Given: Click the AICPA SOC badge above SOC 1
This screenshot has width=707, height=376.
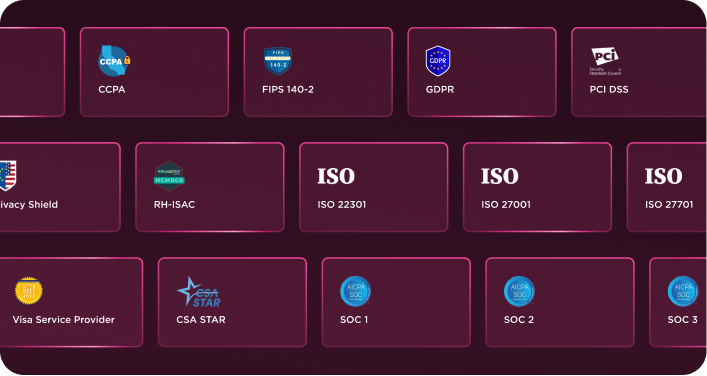Looking at the screenshot, I should click(355, 291).
